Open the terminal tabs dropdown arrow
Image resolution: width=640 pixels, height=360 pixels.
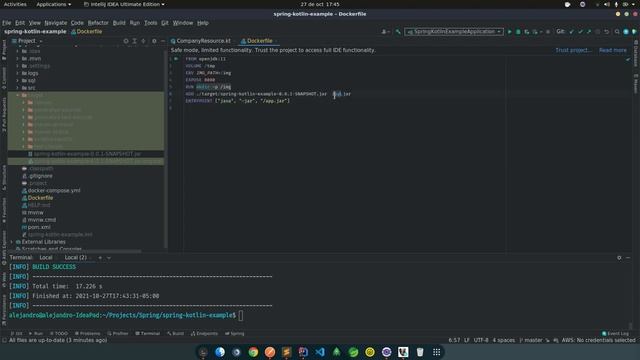pyautogui.click(x=109, y=258)
